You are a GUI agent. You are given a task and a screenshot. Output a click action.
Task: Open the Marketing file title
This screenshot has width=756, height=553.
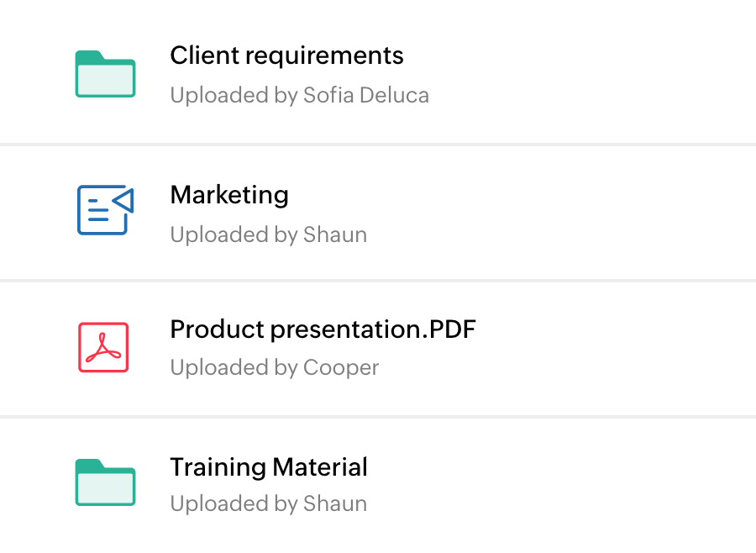pos(229,195)
